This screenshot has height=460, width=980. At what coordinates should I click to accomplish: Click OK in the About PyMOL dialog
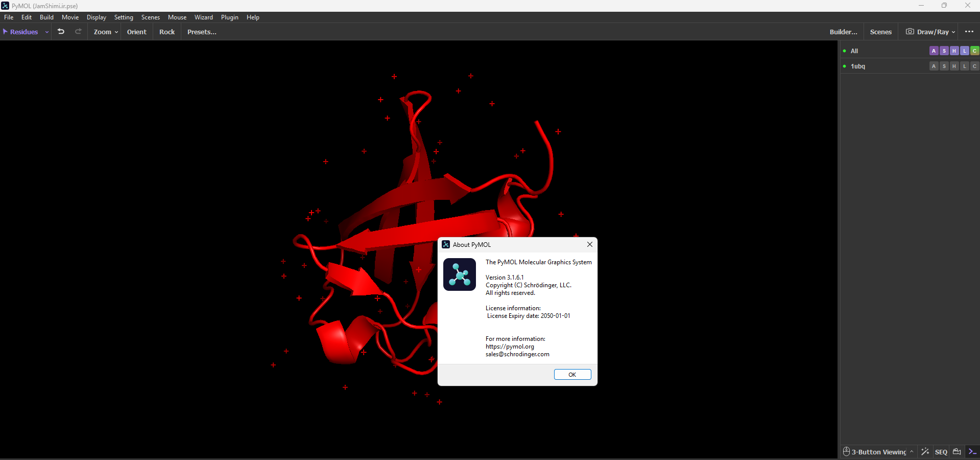572,375
